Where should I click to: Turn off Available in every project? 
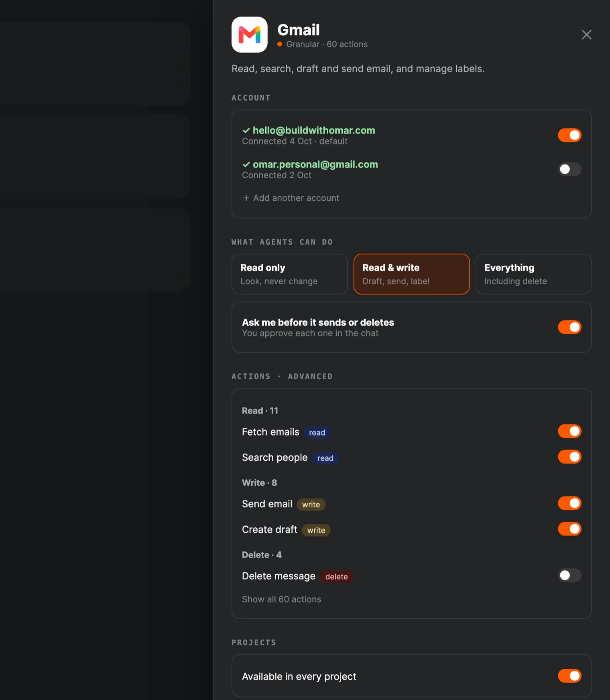[x=569, y=676]
